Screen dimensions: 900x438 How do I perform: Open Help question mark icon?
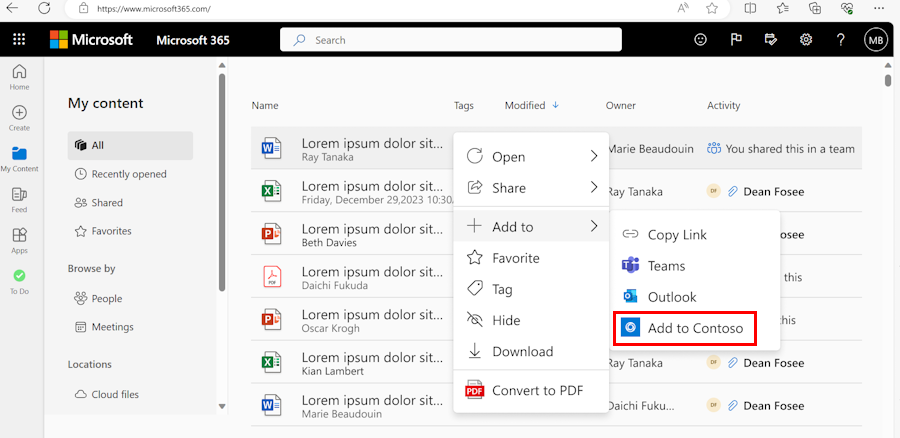840,40
